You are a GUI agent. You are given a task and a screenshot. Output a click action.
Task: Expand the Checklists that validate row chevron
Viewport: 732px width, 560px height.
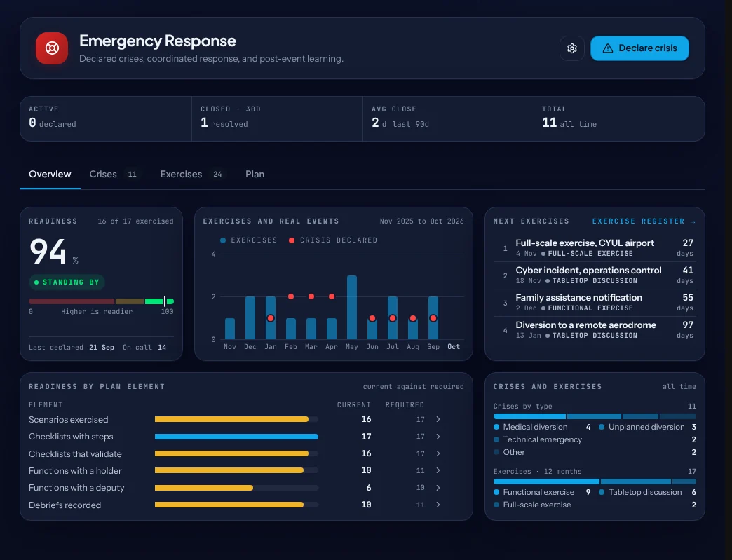click(x=438, y=453)
